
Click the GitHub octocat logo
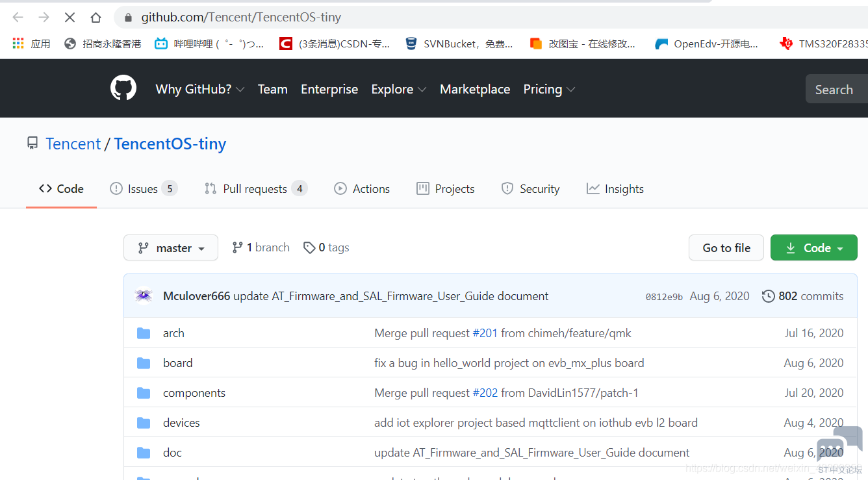click(x=123, y=88)
